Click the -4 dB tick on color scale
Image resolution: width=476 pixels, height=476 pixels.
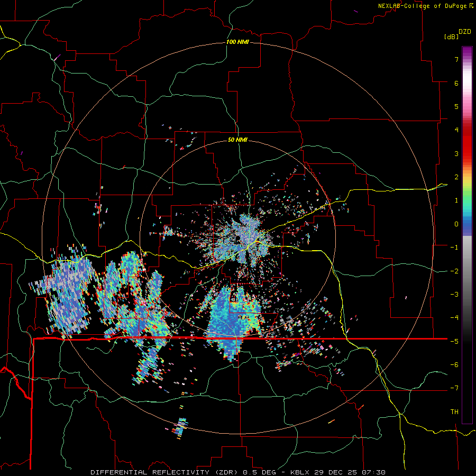(x=454, y=318)
